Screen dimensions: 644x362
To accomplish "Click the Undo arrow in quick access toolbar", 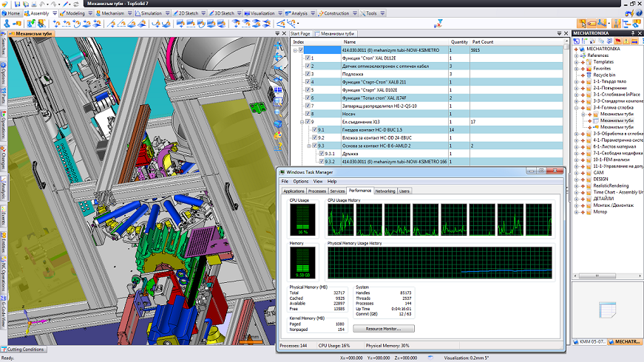I will pos(41,4).
